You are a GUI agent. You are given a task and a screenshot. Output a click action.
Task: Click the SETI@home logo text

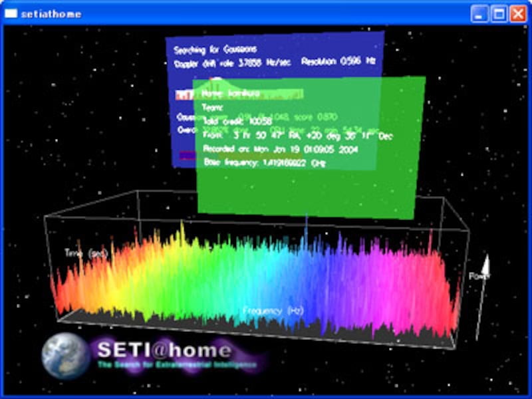164,350
